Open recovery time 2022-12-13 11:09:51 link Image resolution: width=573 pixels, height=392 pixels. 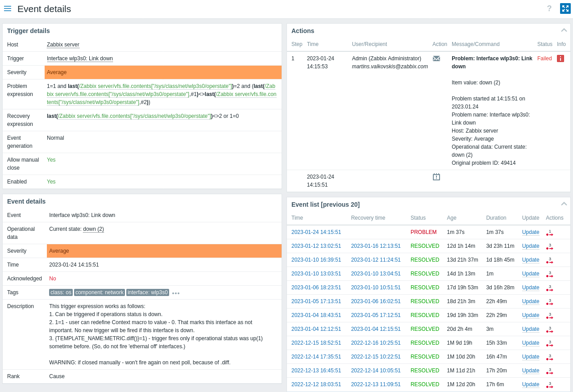coord(376,384)
